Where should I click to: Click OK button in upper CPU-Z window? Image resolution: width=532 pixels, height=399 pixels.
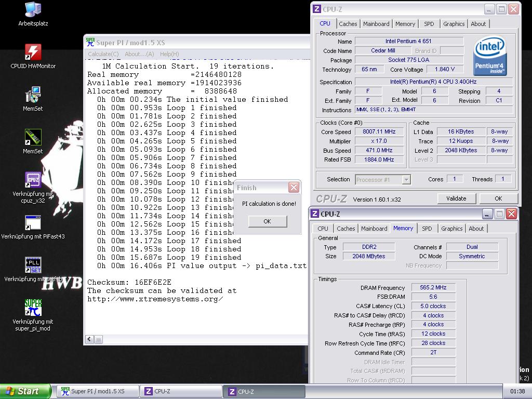tap(498, 198)
